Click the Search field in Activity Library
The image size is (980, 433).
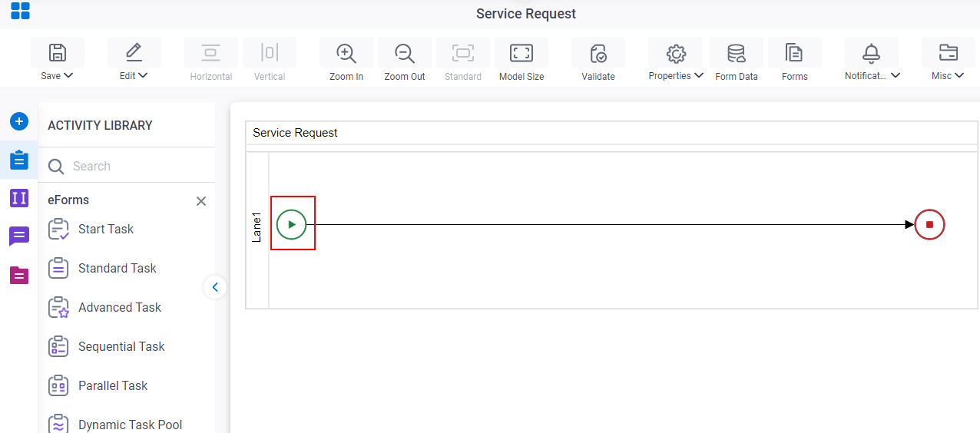pos(127,166)
